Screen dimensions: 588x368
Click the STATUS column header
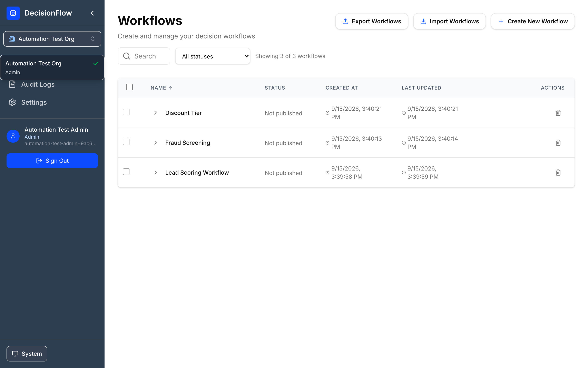tap(275, 88)
